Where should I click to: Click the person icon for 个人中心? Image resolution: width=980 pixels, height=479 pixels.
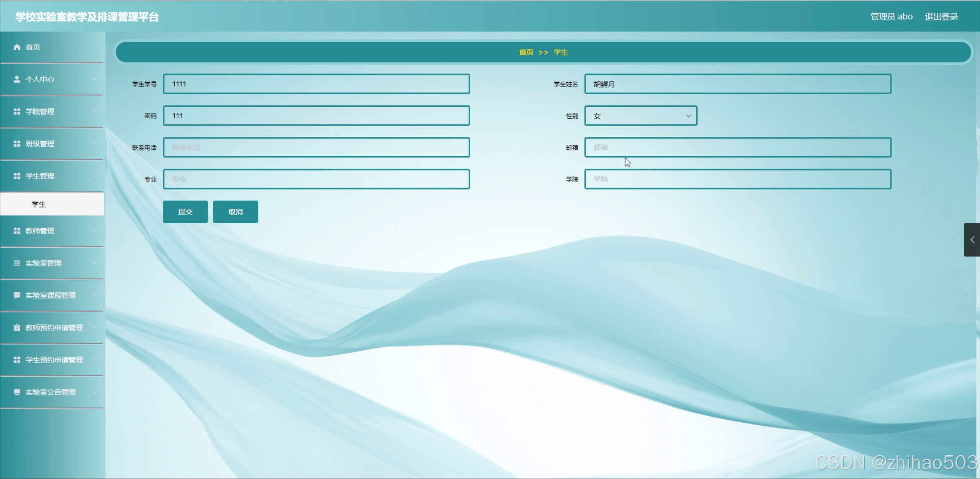click(x=17, y=79)
